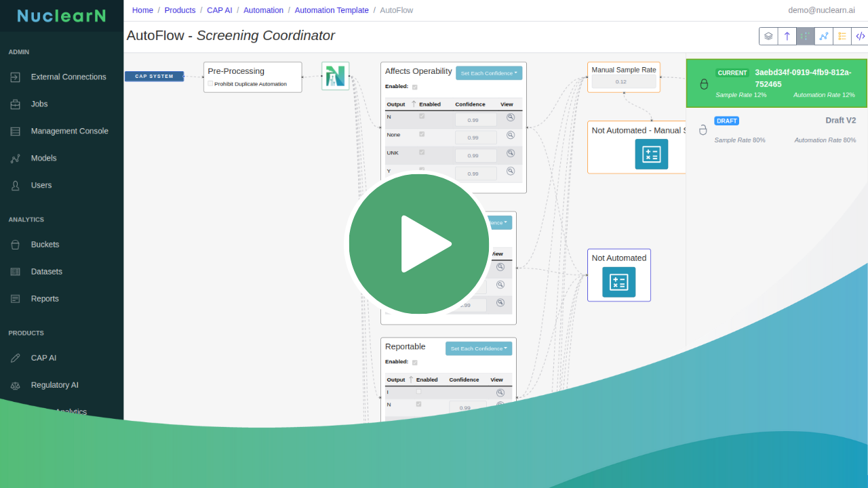Play the video with the green play button
This screenshot has width=868, height=488.
(418, 244)
